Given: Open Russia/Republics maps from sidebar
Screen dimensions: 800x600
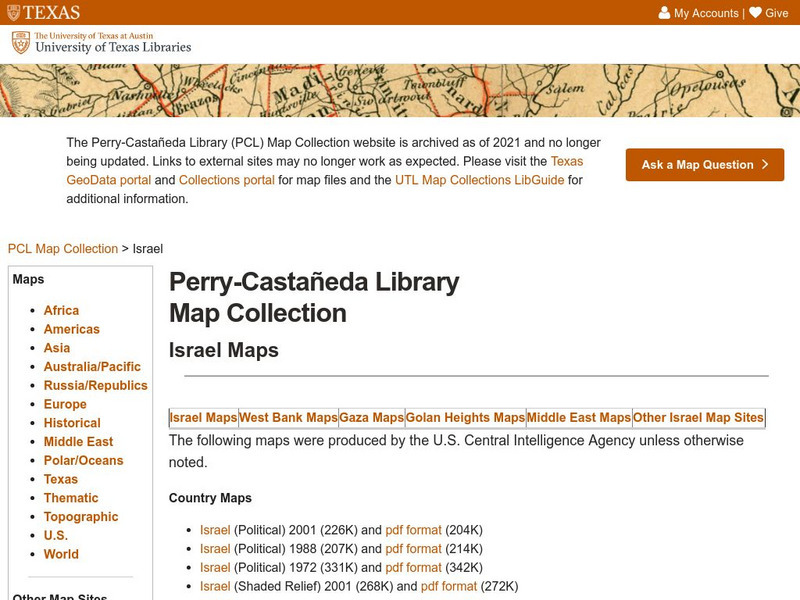Looking at the screenshot, I should (95, 386).
